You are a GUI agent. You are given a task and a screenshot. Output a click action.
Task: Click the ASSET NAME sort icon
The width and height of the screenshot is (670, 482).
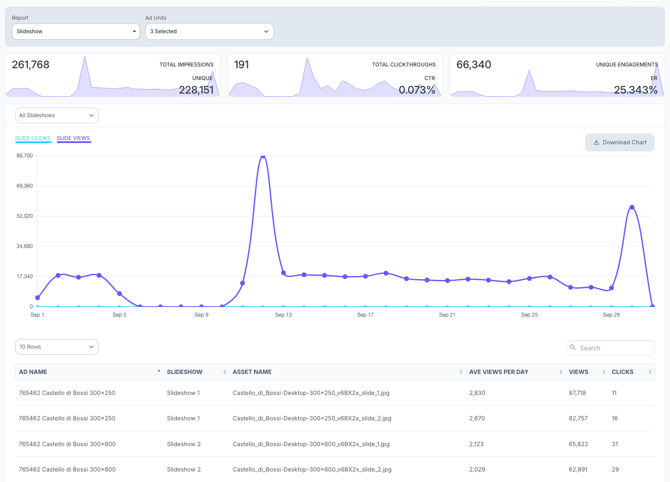pyautogui.click(x=460, y=372)
